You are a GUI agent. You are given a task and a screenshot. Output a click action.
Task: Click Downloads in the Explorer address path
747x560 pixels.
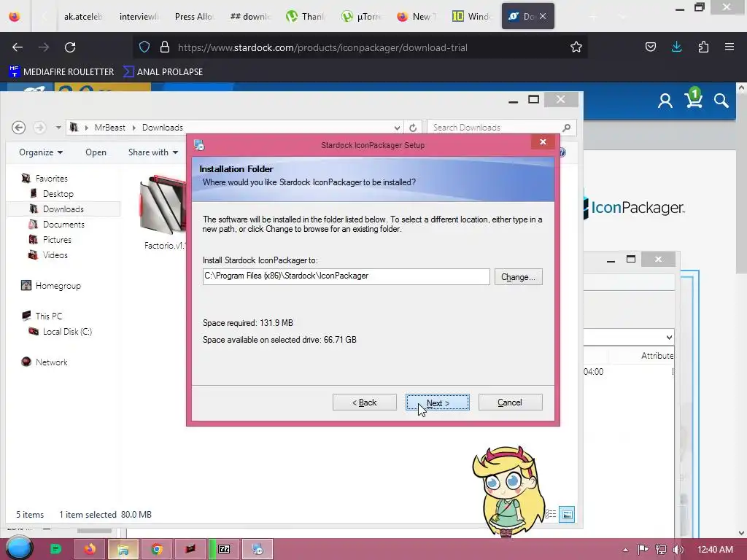163,128
